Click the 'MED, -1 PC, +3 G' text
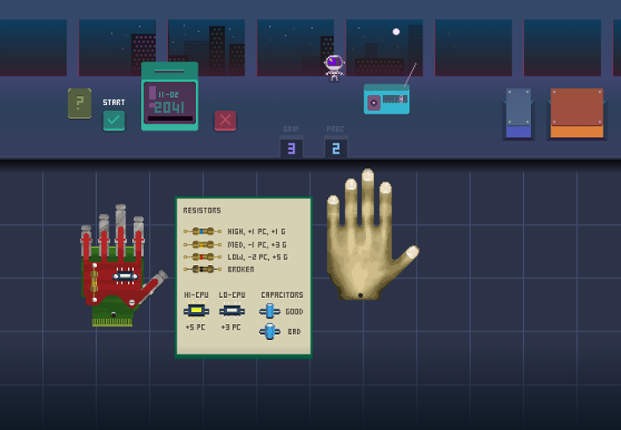 (257, 245)
